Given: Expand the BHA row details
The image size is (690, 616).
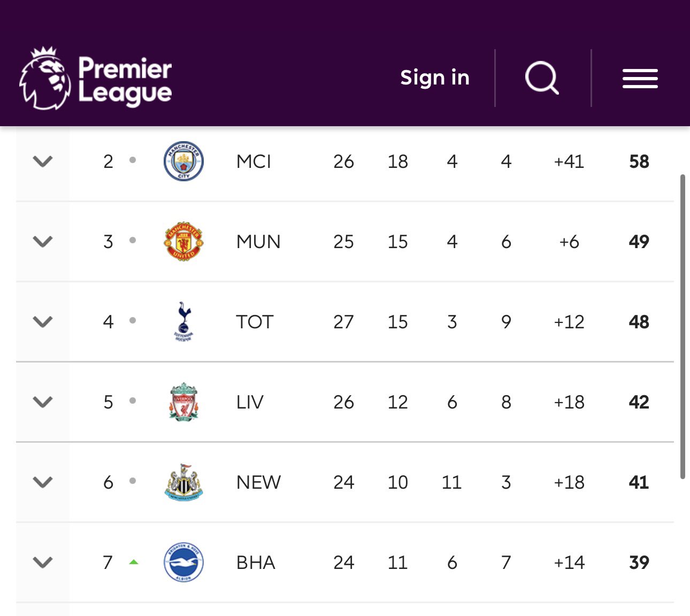Looking at the screenshot, I should coord(43,562).
